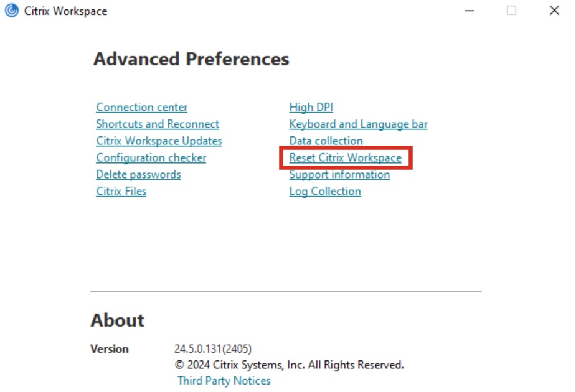The width and height of the screenshot is (576, 392).
Task: Minimize the Citrix Workspace window
Action: coord(469,11)
